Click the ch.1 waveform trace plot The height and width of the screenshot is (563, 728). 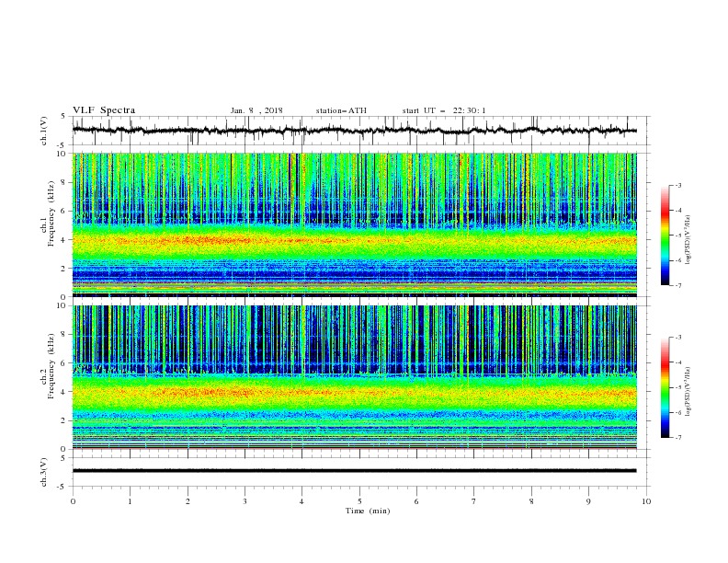click(x=355, y=131)
